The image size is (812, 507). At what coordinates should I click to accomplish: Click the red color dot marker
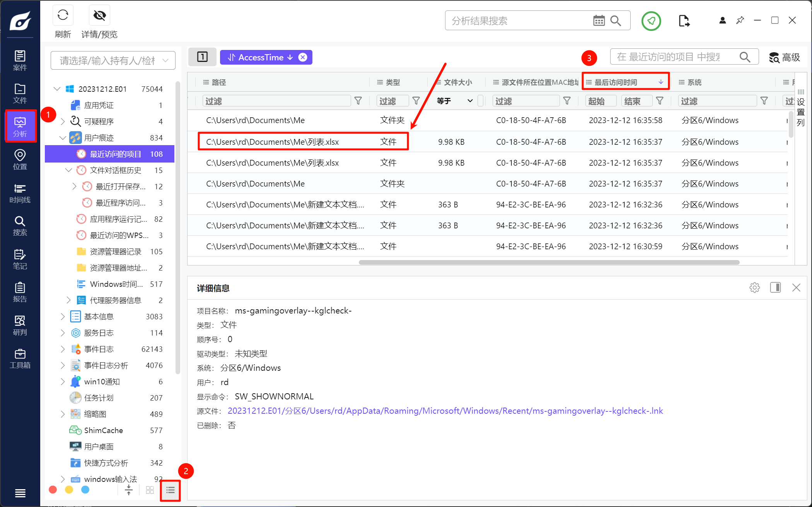click(x=53, y=490)
